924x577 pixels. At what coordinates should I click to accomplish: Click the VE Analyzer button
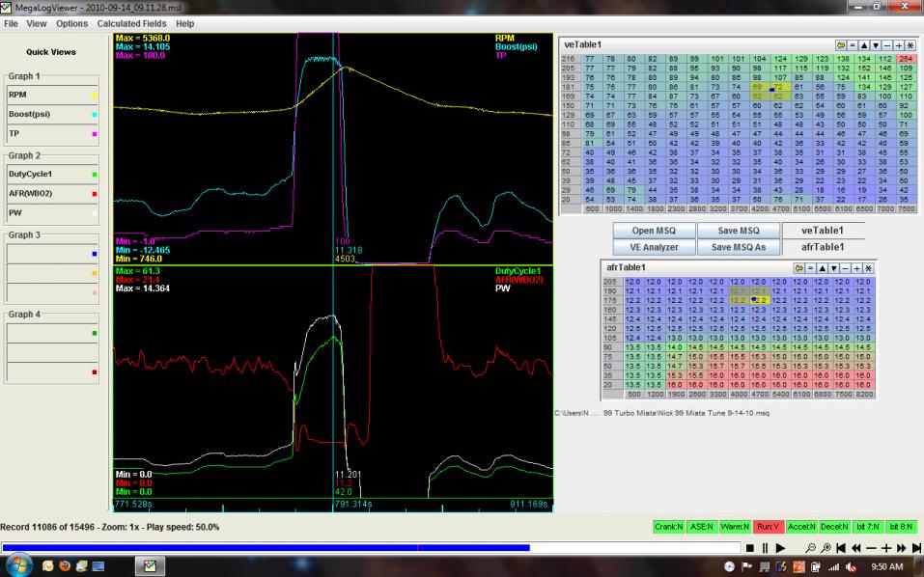click(x=656, y=248)
